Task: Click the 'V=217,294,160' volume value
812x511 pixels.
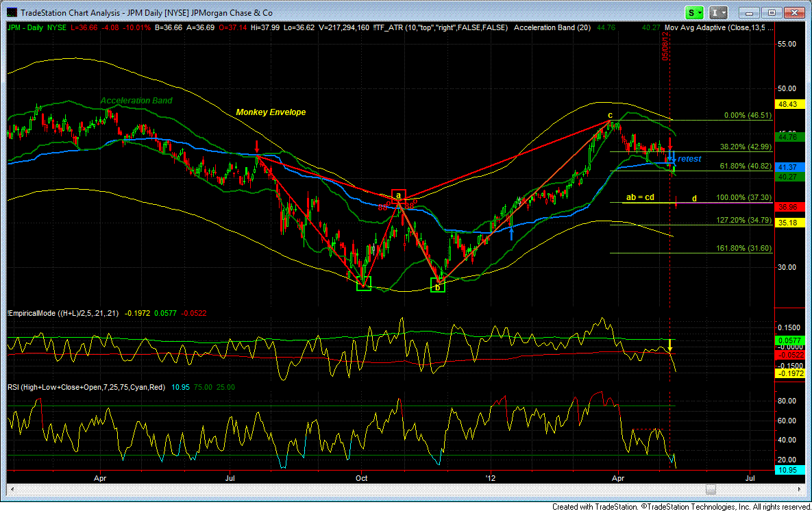Action: [x=344, y=27]
